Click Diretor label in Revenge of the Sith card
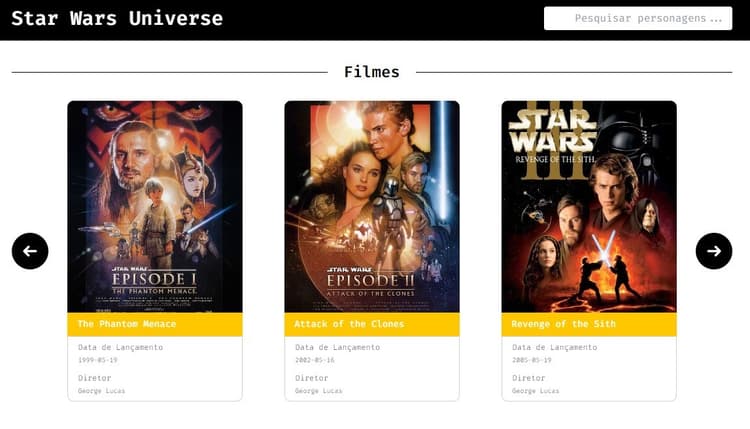The width and height of the screenshot is (750, 429). 529,378
